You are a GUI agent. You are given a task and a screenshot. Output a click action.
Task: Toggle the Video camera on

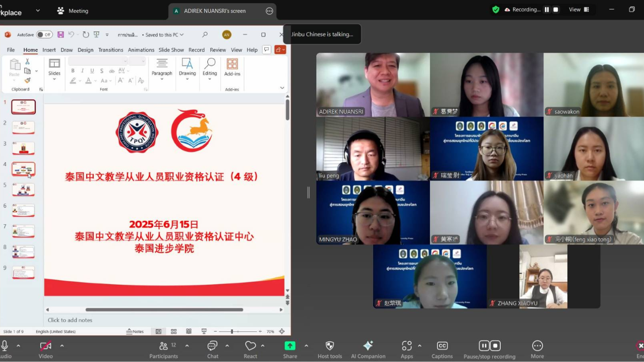pyautogui.click(x=45, y=346)
